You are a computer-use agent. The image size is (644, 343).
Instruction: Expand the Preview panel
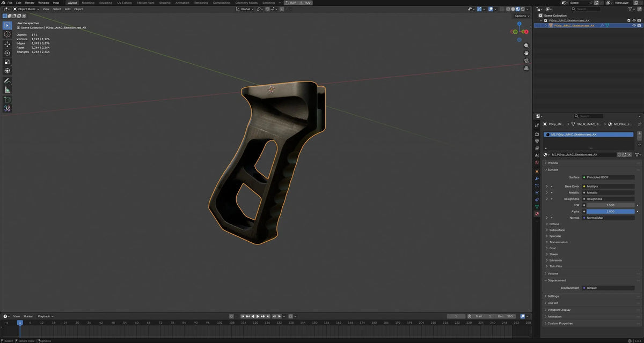point(552,163)
